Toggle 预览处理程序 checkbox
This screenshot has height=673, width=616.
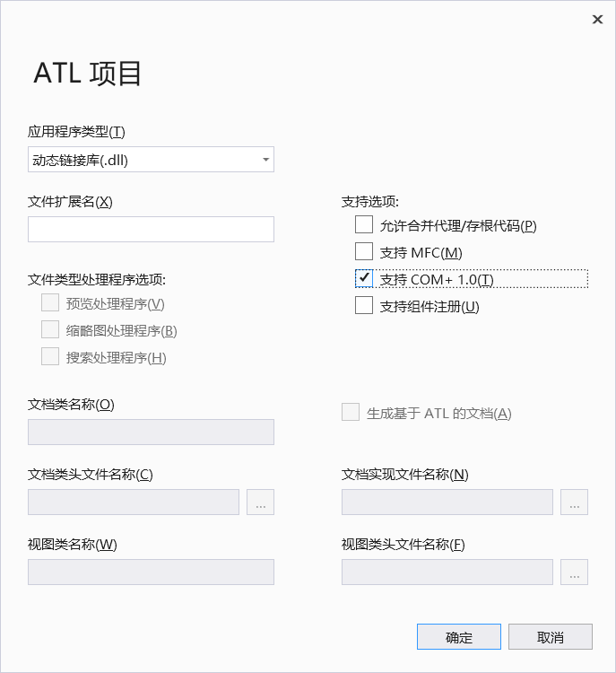(50, 302)
